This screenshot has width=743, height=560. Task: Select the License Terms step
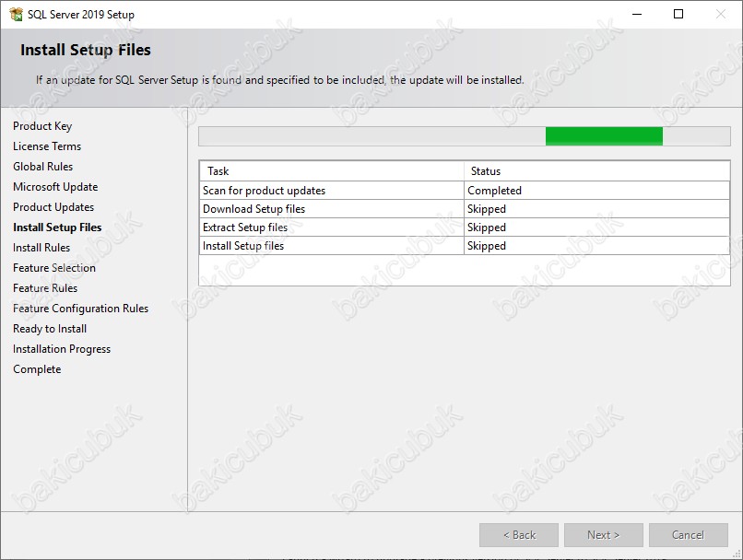coord(47,146)
